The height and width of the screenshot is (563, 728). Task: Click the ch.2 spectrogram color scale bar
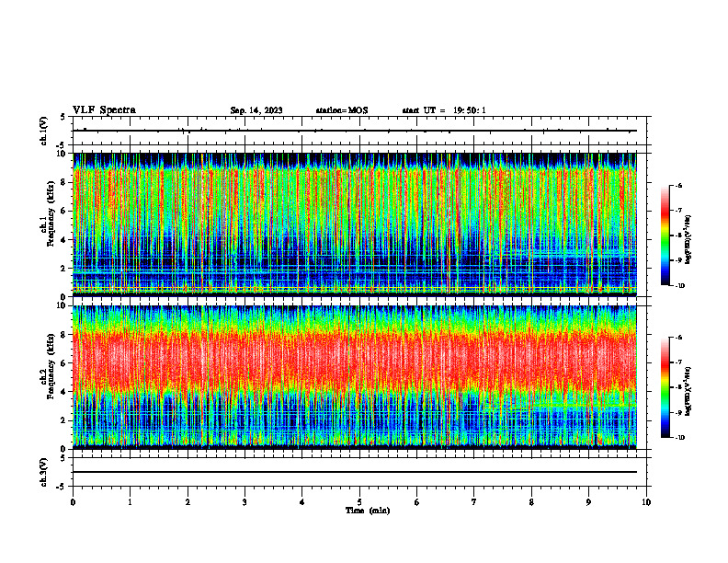pos(665,387)
